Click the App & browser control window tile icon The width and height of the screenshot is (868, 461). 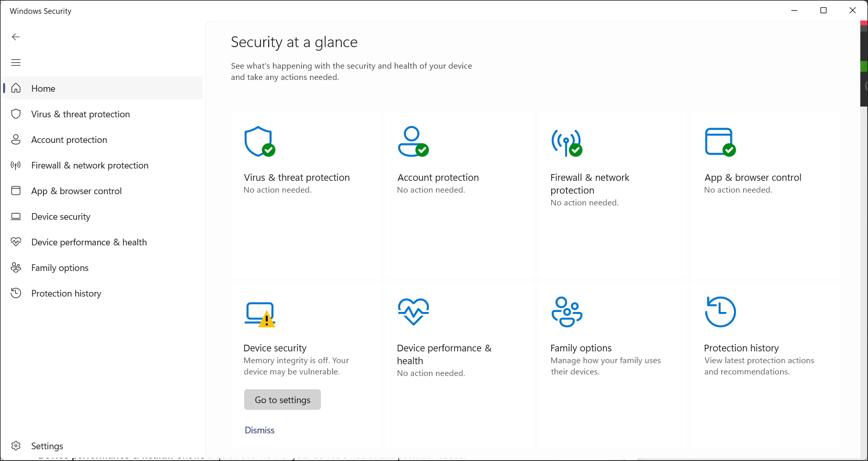pos(720,142)
